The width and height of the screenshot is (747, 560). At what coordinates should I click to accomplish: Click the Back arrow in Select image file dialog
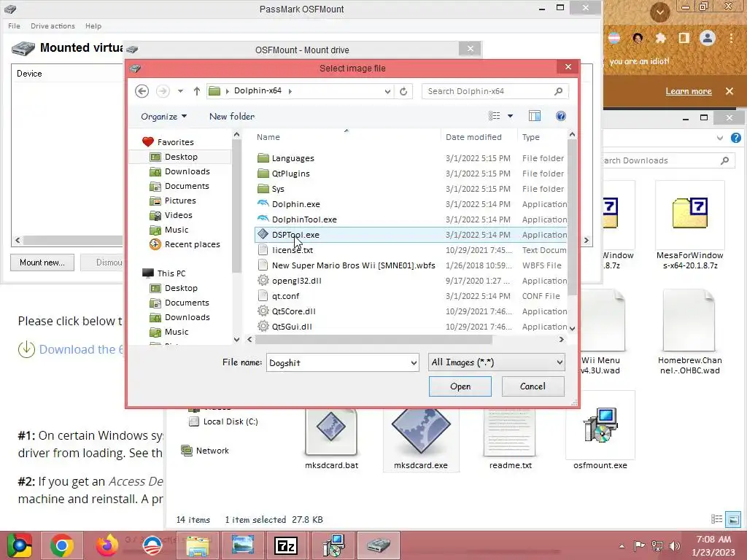(142, 91)
